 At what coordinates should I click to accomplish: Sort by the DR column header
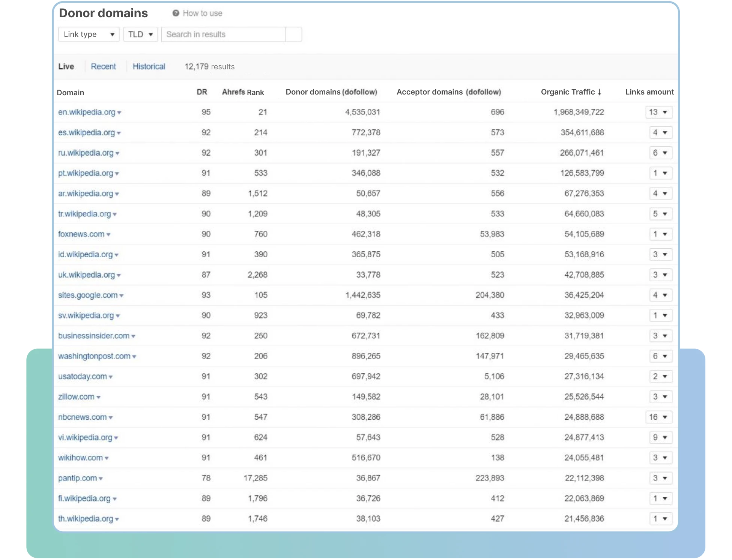pyautogui.click(x=202, y=92)
